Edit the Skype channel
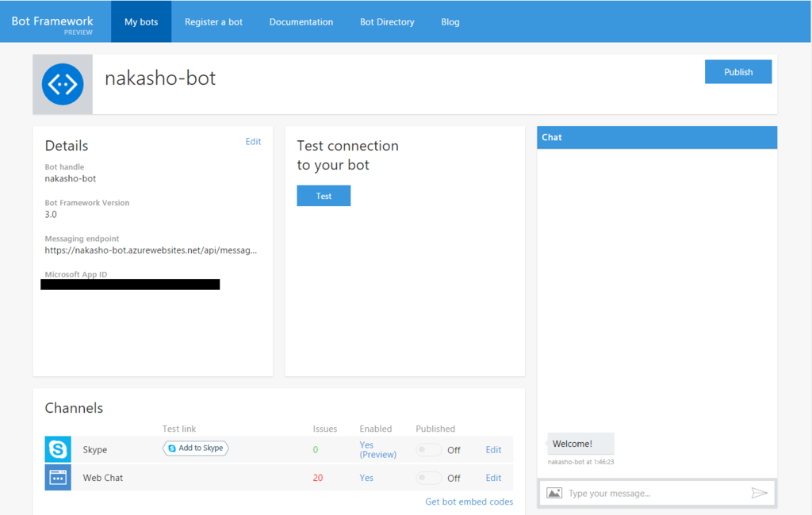This screenshot has height=515, width=812. pyautogui.click(x=493, y=450)
